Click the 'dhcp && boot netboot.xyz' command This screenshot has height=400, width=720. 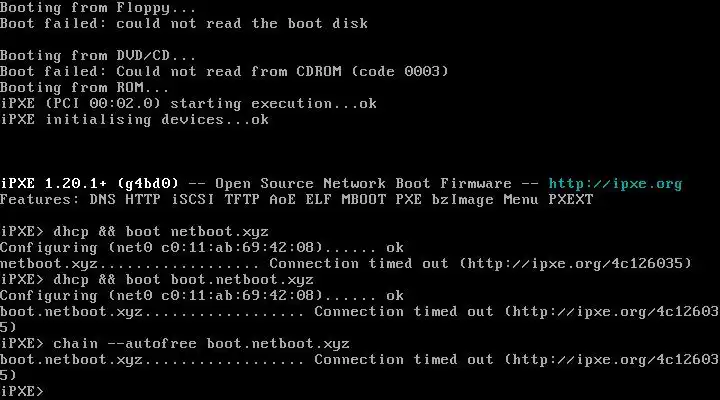coord(161,231)
